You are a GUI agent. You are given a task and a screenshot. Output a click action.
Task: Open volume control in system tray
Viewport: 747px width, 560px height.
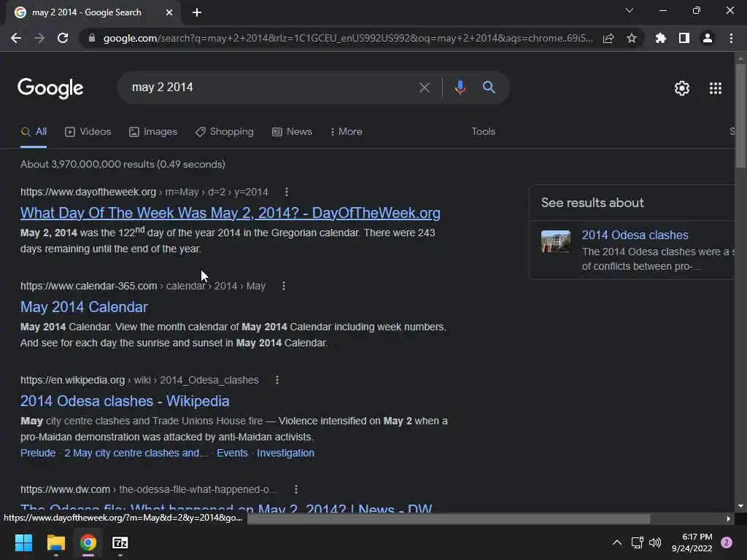(655, 542)
